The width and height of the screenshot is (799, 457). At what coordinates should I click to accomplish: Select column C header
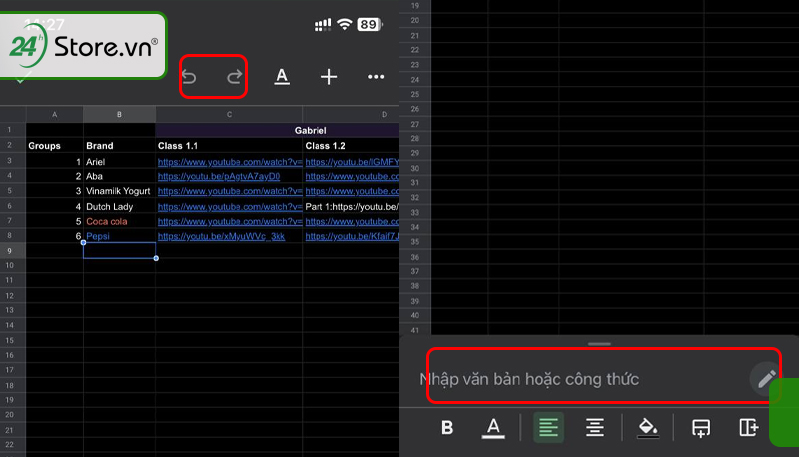(x=229, y=115)
